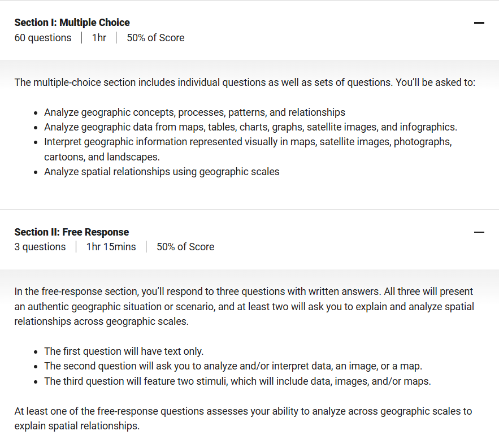Click the bullet about the third question's two stimuli

[237, 381]
